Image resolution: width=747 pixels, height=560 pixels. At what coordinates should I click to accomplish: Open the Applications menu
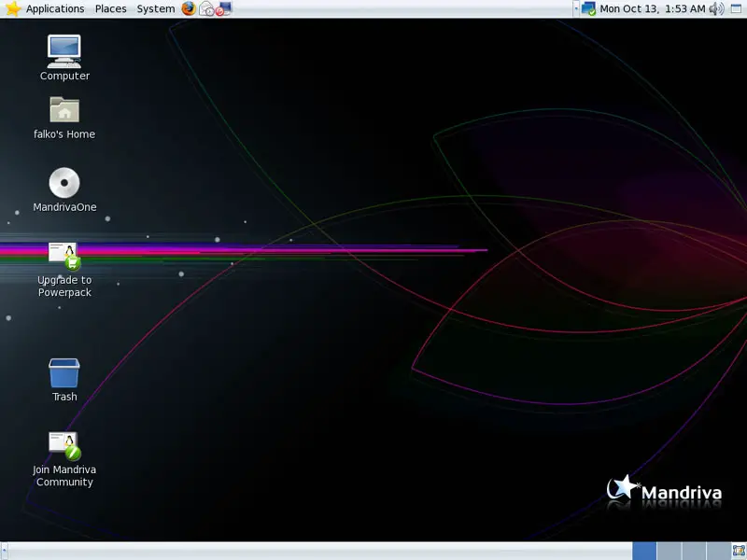pos(55,8)
